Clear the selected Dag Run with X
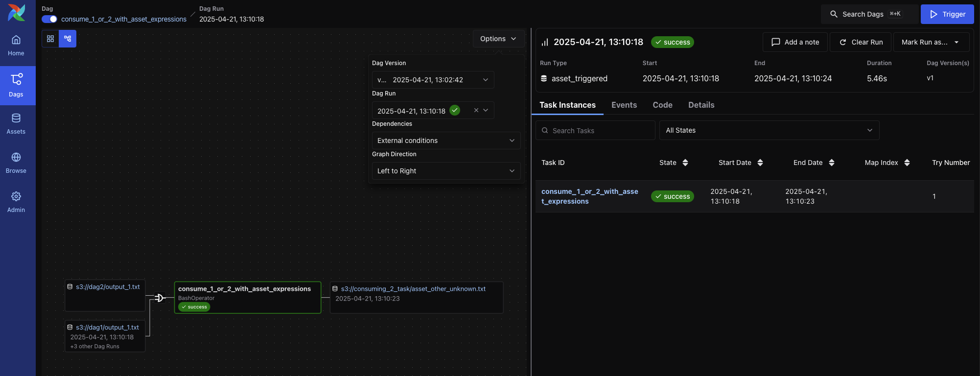This screenshot has width=980, height=376. click(x=476, y=110)
